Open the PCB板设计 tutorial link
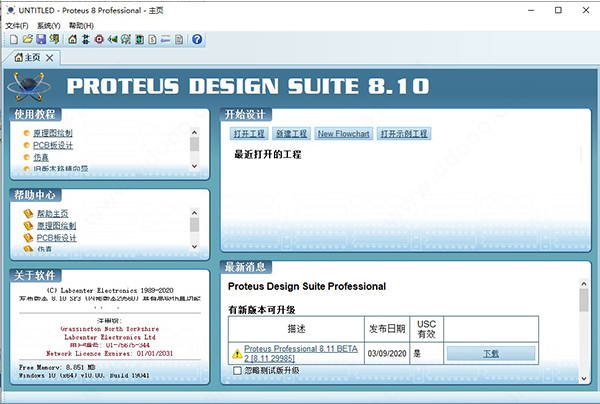 (53, 145)
